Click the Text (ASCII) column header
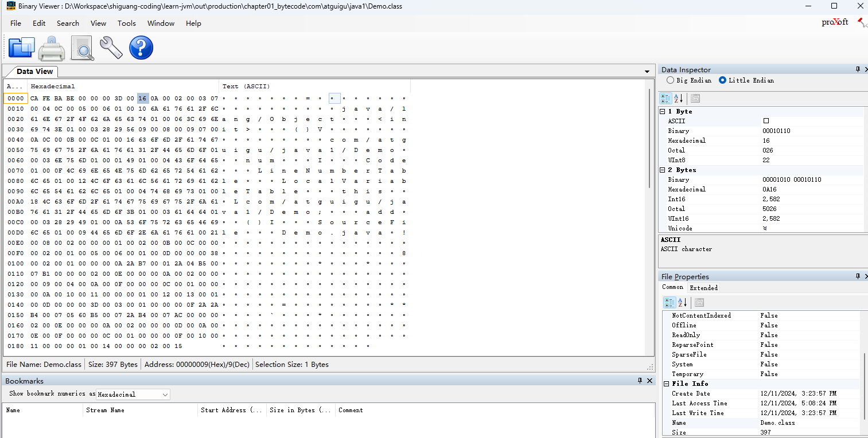Screen dimensions: 868x438 314,86
